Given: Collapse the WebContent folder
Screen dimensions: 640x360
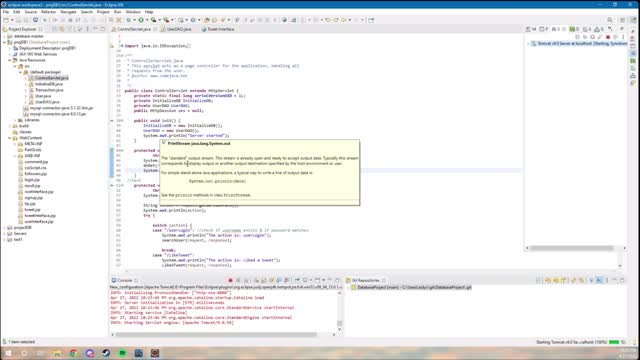Looking at the screenshot, I should [10, 138].
